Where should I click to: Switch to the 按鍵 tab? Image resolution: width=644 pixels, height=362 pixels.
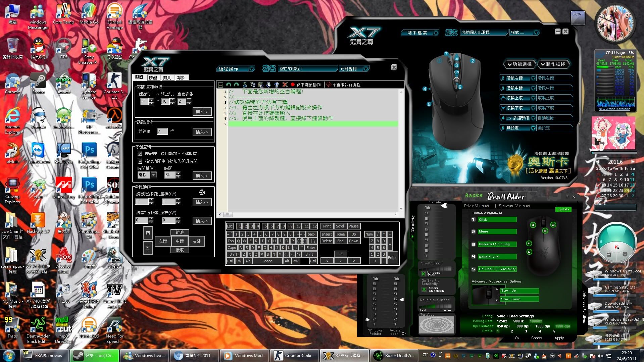click(x=153, y=77)
